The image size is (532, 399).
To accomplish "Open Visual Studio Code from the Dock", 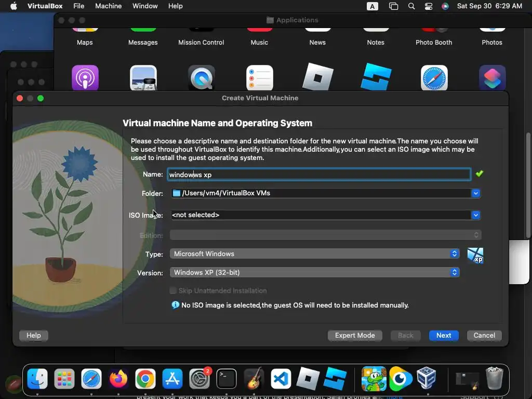I will click(x=281, y=378).
